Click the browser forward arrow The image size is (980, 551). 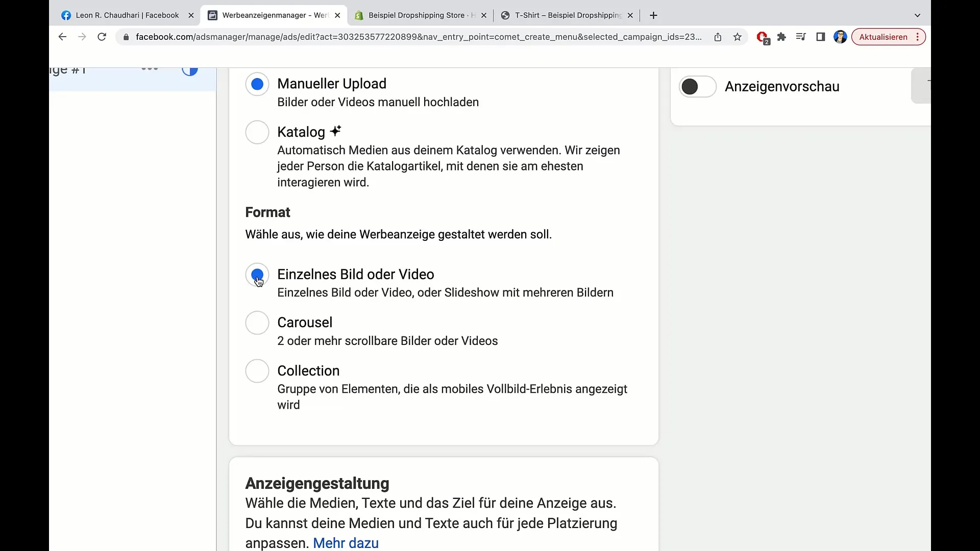[x=82, y=37]
